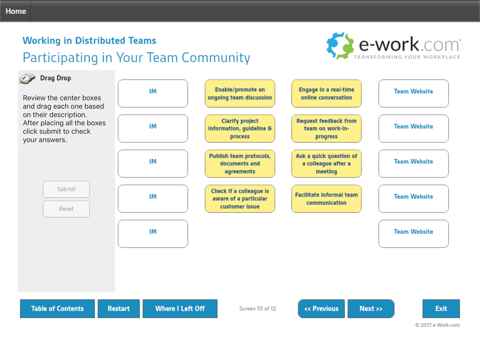Viewport: 480px width, 360px height.
Task: Submit the drag and drop answers
Action: [x=66, y=189]
